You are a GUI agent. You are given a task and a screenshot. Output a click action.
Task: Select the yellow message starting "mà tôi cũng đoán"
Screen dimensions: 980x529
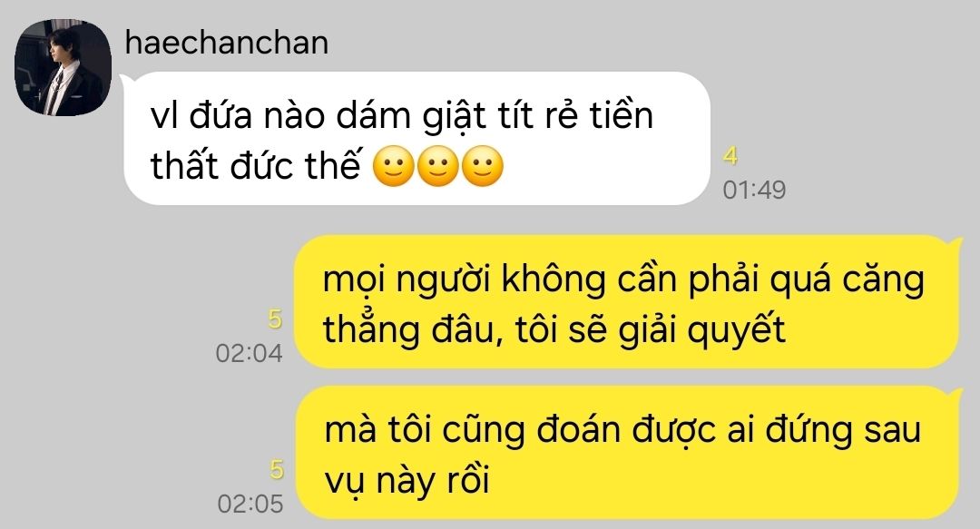coord(628,453)
